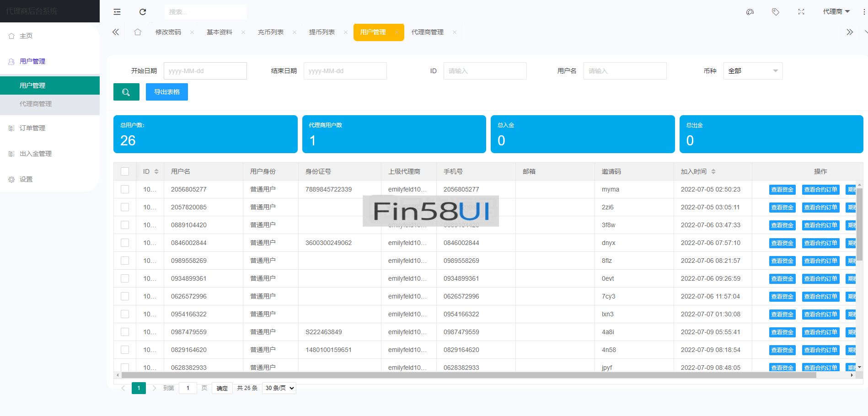Switch to the 充币列表 tab

coord(271,32)
